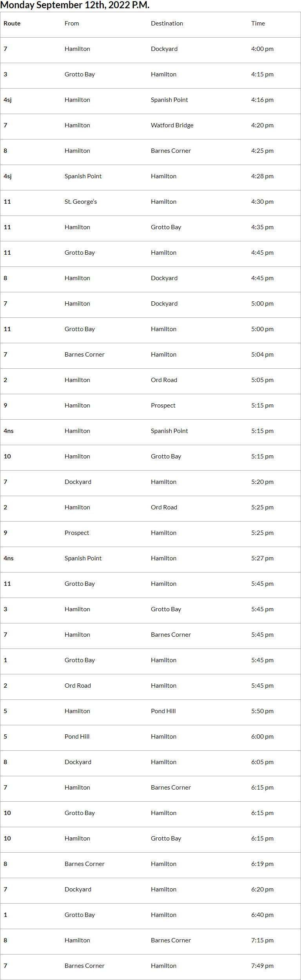Select the 6:40 pm time entry

pos(262,915)
